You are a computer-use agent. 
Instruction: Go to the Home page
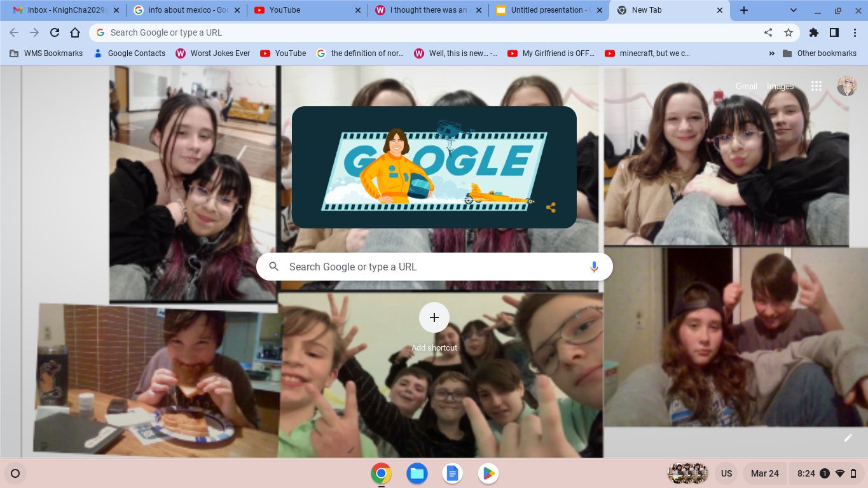[x=75, y=32]
